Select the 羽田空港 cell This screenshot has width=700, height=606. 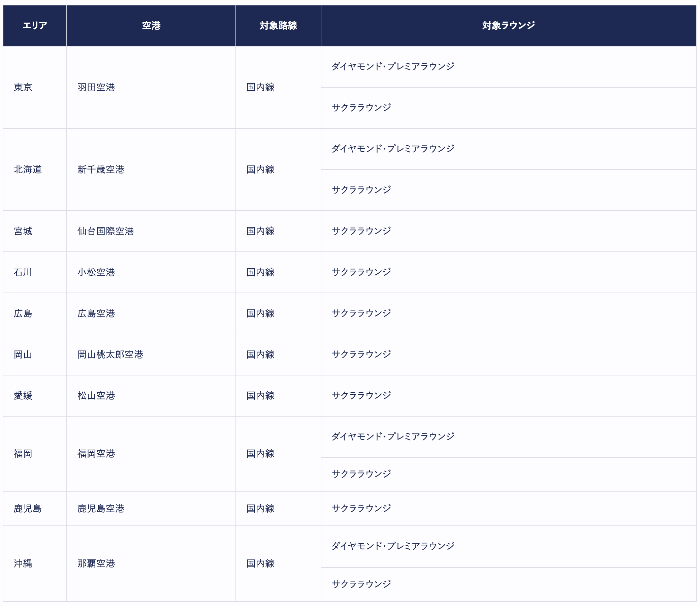tap(96, 87)
